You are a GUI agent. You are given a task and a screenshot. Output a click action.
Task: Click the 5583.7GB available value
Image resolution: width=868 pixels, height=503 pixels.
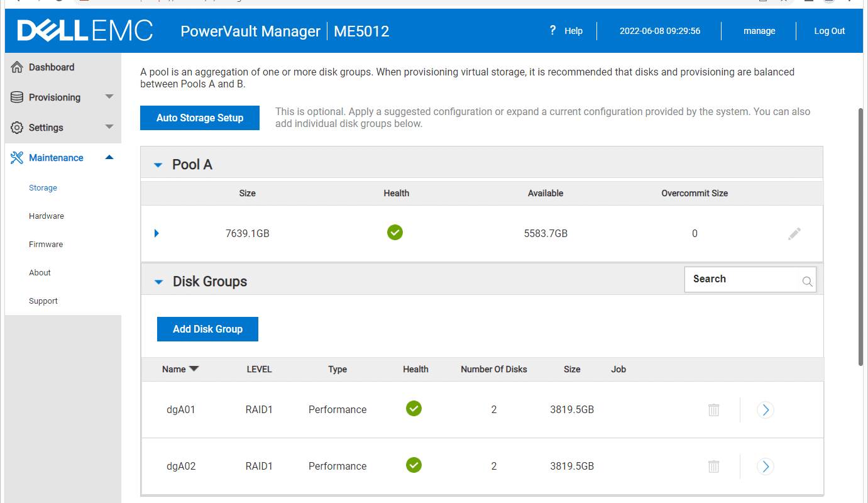click(x=546, y=234)
